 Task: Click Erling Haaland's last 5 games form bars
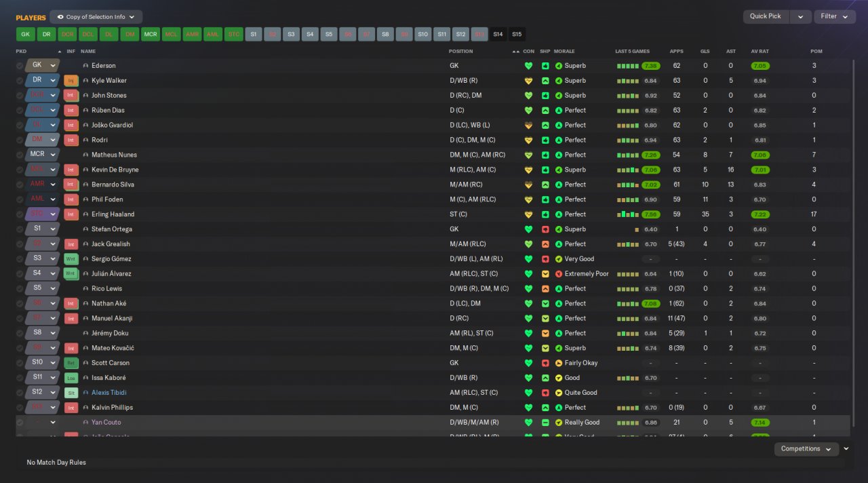(628, 214)
